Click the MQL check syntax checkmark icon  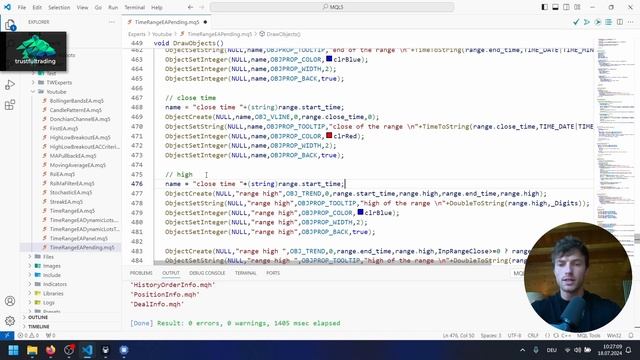coord(576,22)
